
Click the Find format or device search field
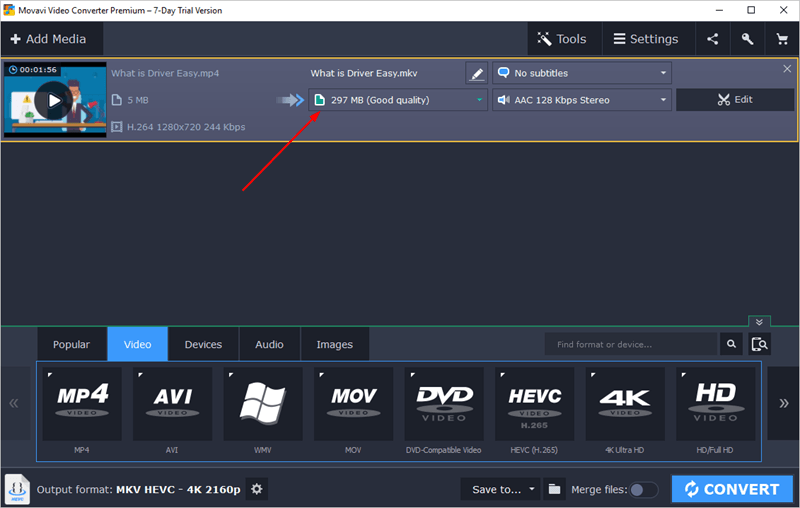tap(631, 344)
